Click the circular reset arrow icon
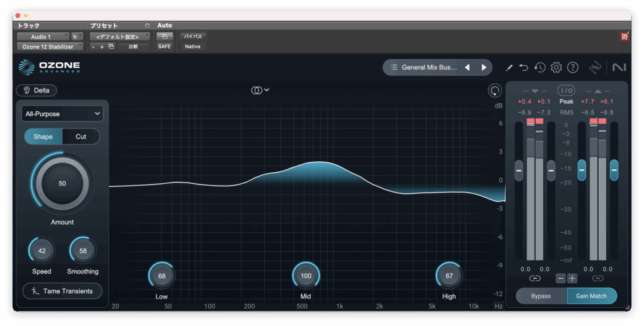 [495, 91]
